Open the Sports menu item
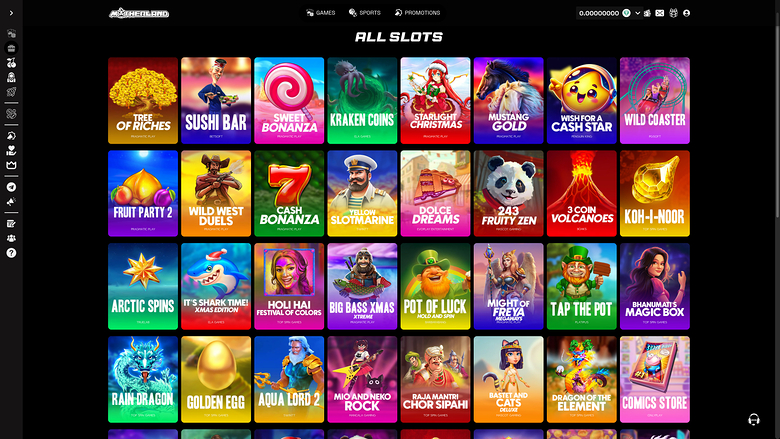 click(365, 13)
